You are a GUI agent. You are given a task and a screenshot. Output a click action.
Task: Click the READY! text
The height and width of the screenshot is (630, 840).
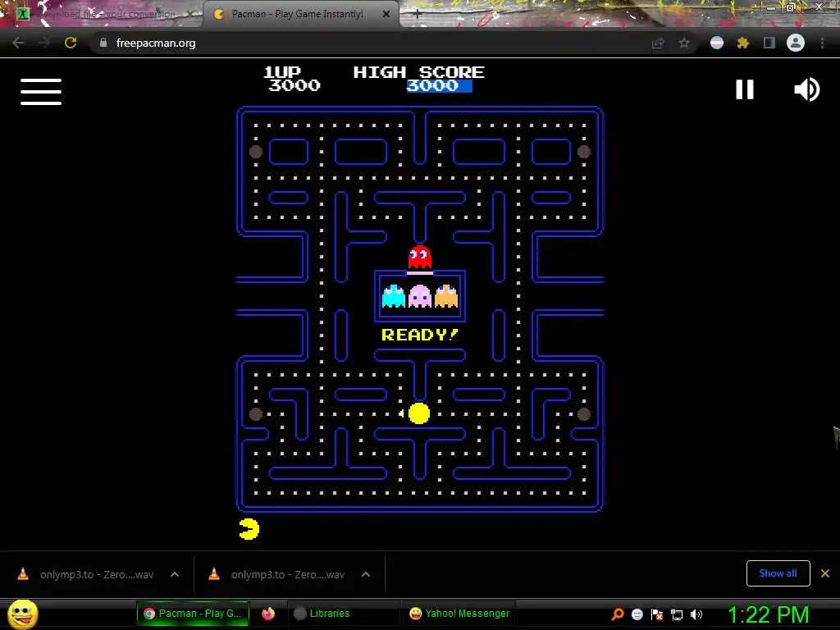(419, 335)
